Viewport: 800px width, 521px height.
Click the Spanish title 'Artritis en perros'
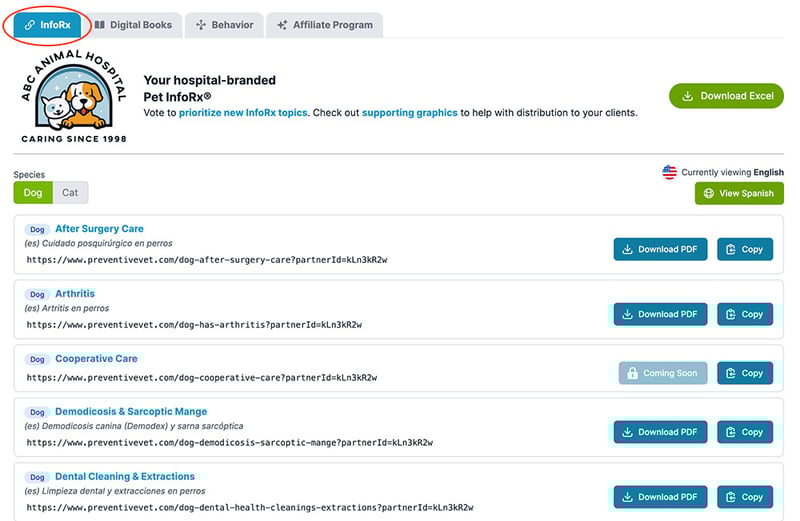coord(76,308)
